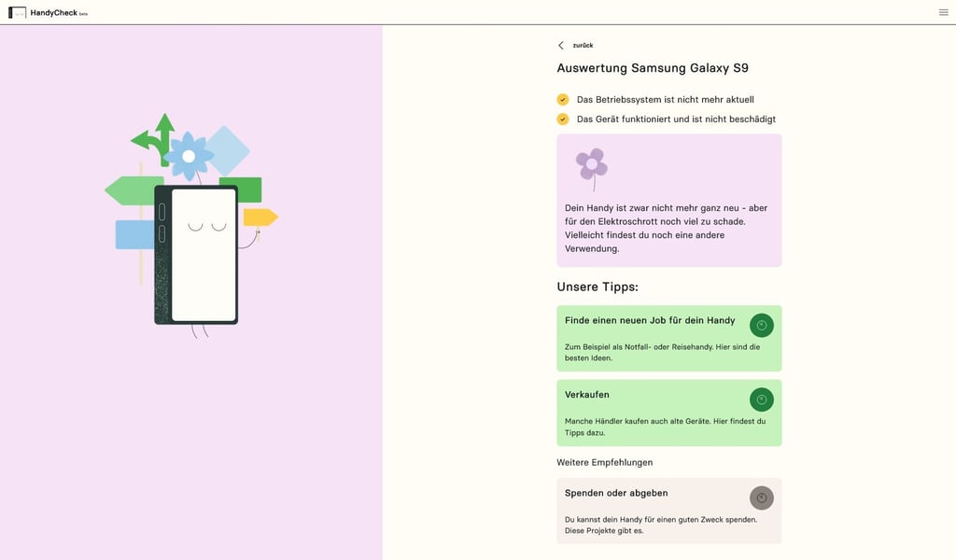The height and width of the screenshot is (560, 956).
Task: Click the Unsere Tipps heading
Action: pyautogui.click(x=597, y=287)
